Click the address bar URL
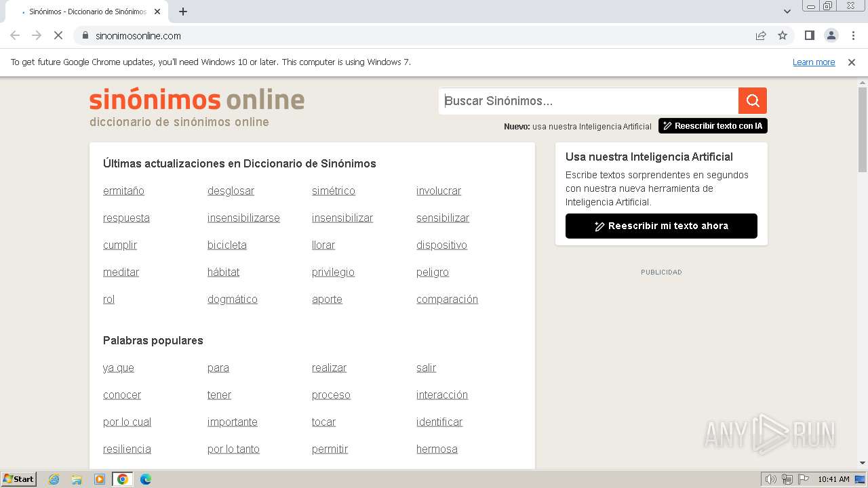868x488 pixels. coord(138,35)
